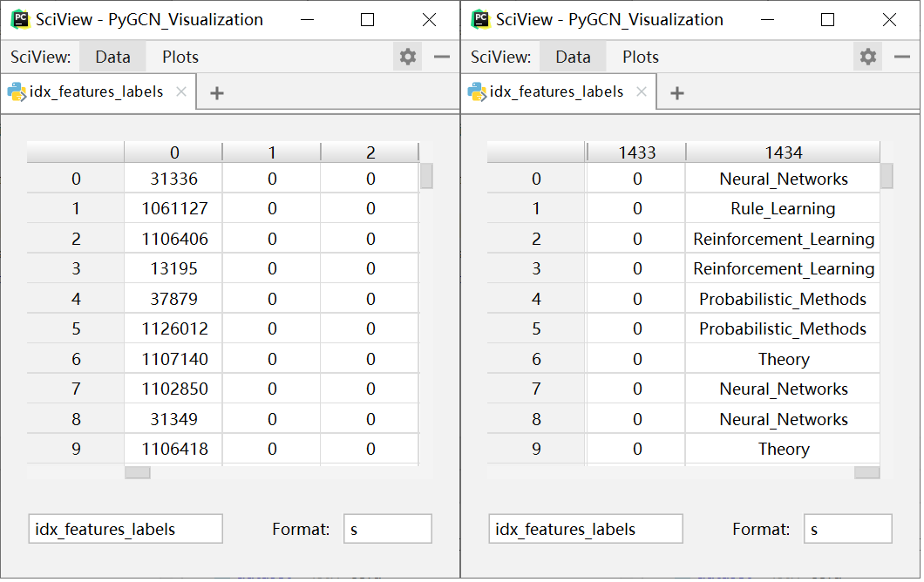
Task: Click the right table horizontal scrollbar thumb
Action: pos(866,472)
